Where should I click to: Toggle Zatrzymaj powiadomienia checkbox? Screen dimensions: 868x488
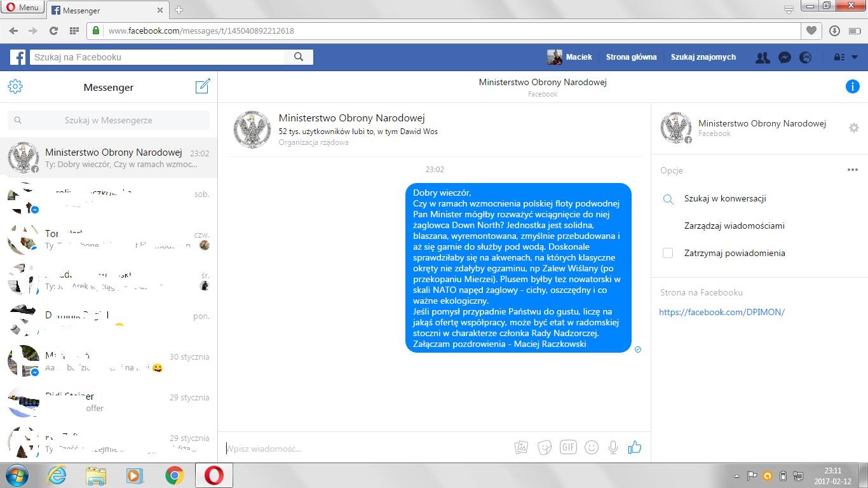click(x=668, y=253)
